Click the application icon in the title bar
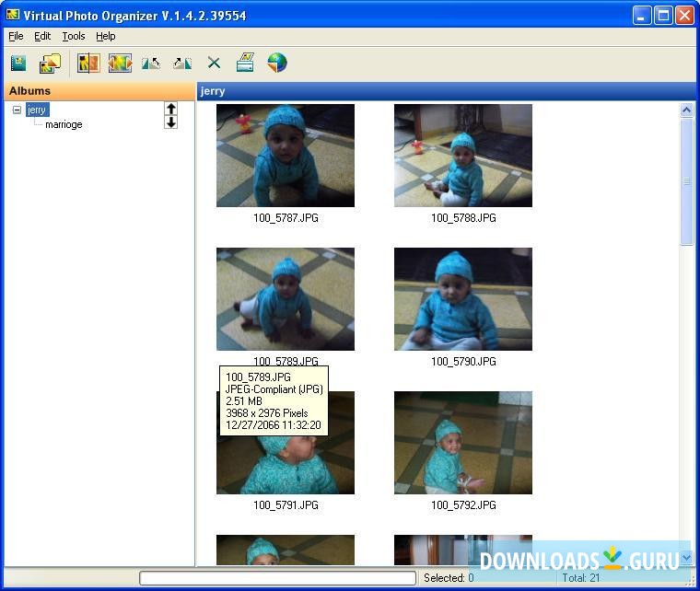This screenshot has height=591, width=700. [13, 15]
